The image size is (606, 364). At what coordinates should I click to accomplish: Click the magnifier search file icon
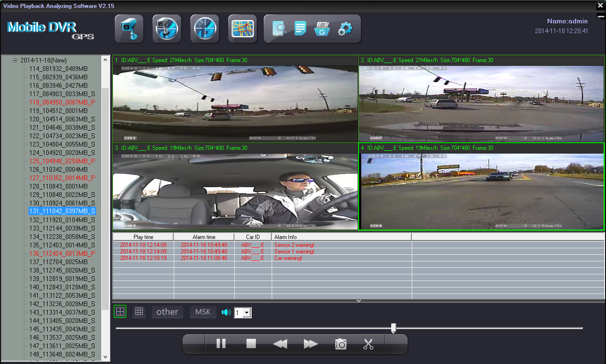(x=280, y=29)
